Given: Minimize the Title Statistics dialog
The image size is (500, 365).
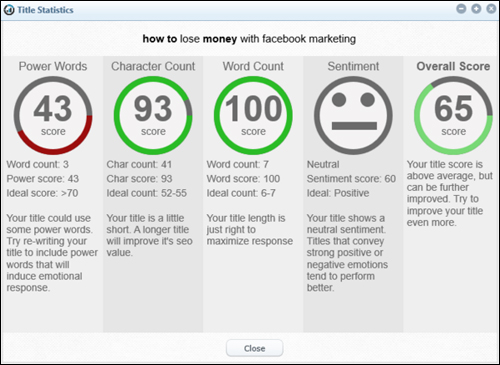Looking at the screenshot, I should click(461, 9).
